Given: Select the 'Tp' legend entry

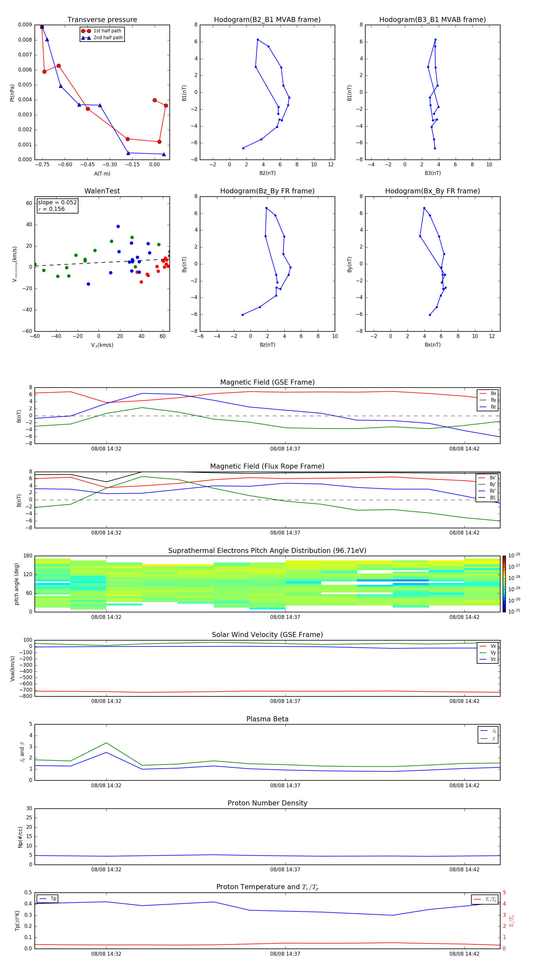Looking at the screenshot, I should [48, 899].
